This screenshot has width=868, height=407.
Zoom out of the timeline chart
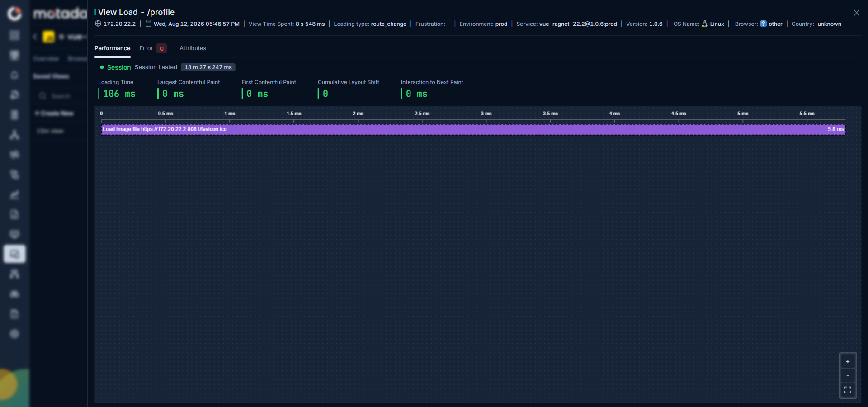(848, 376)
